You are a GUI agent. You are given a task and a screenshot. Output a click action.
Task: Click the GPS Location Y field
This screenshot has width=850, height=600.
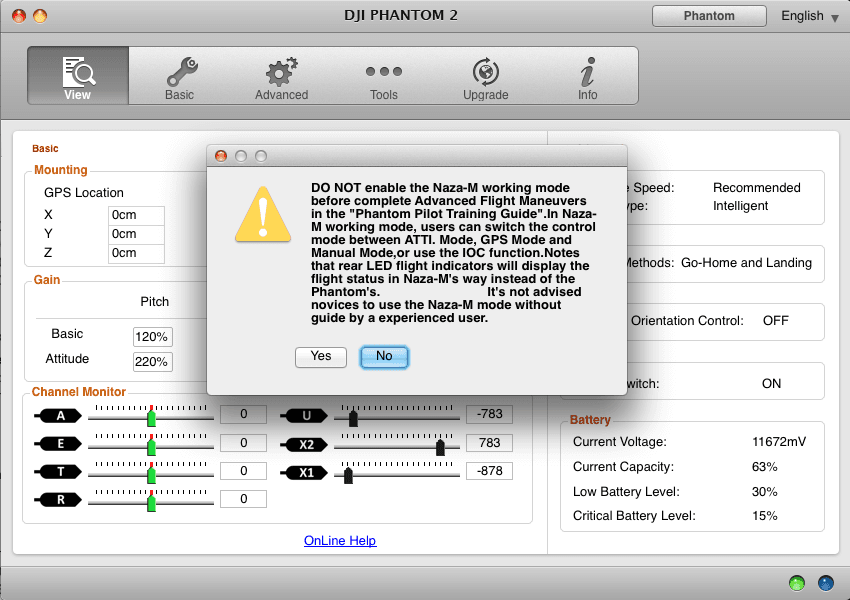coord(136,234)
